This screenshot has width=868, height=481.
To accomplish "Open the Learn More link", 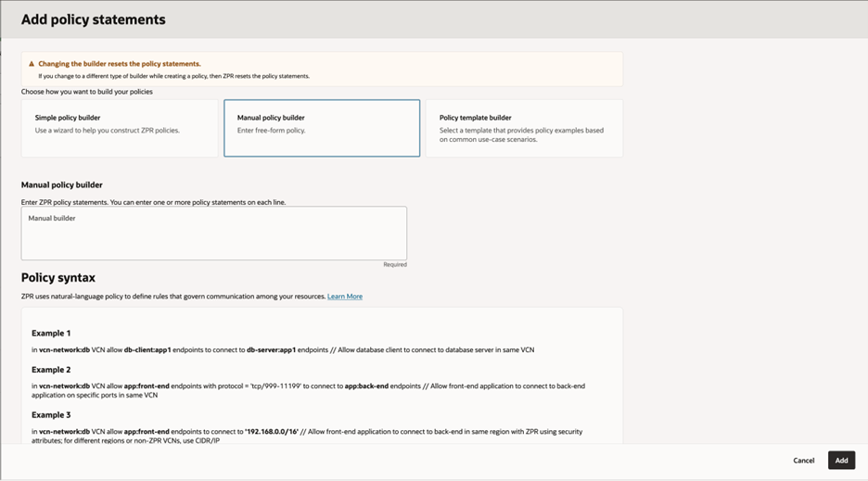I will coord(345,297).
